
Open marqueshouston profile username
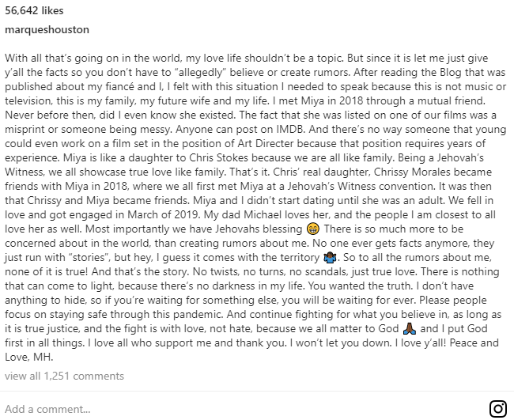(47, 29)
